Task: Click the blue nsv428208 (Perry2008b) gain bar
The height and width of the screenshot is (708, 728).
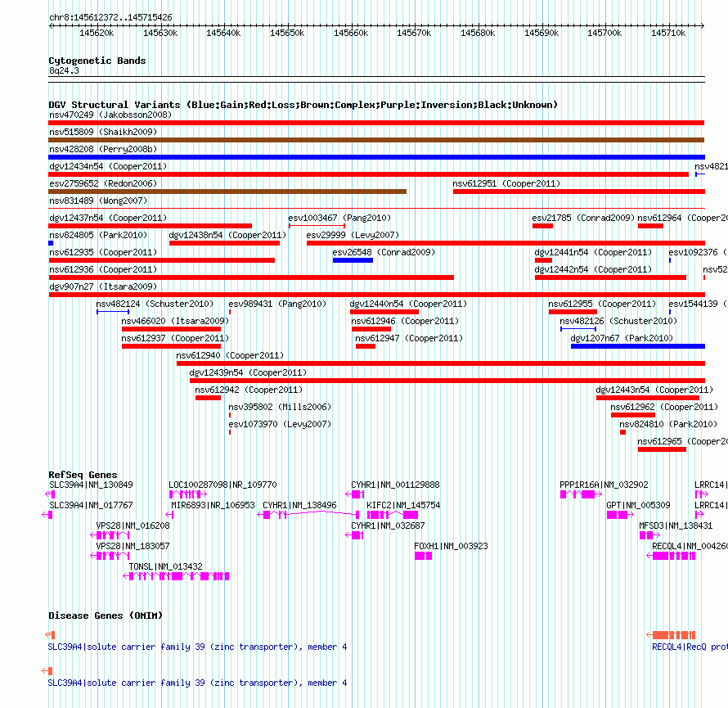Action: [x=376, y=157]
